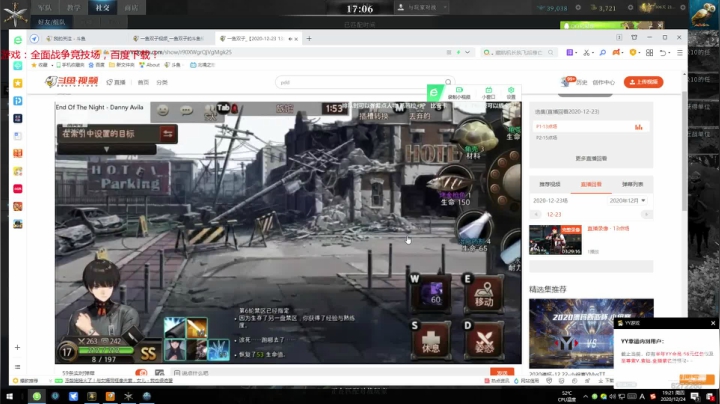Open a new browser tab with plus icon
Viewport: 720px width, 404px height.
pyautogui.click(x=309, y=39)
